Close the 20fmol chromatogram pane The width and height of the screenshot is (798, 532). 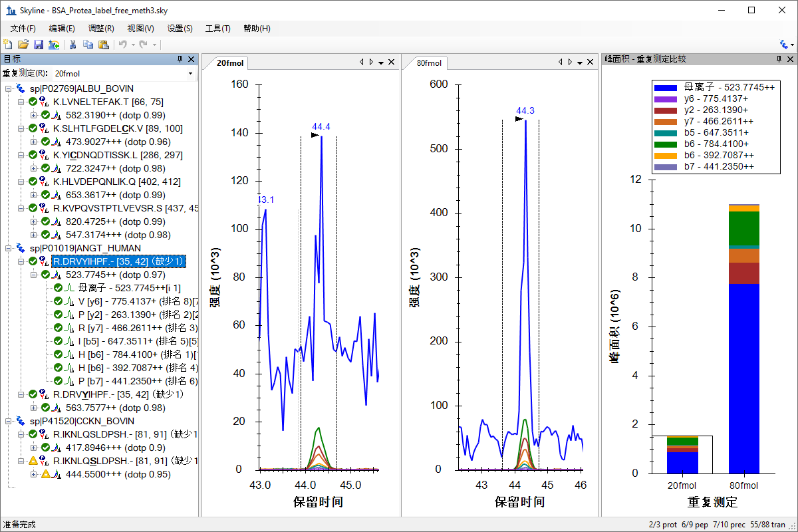click(x=392, y=63)
